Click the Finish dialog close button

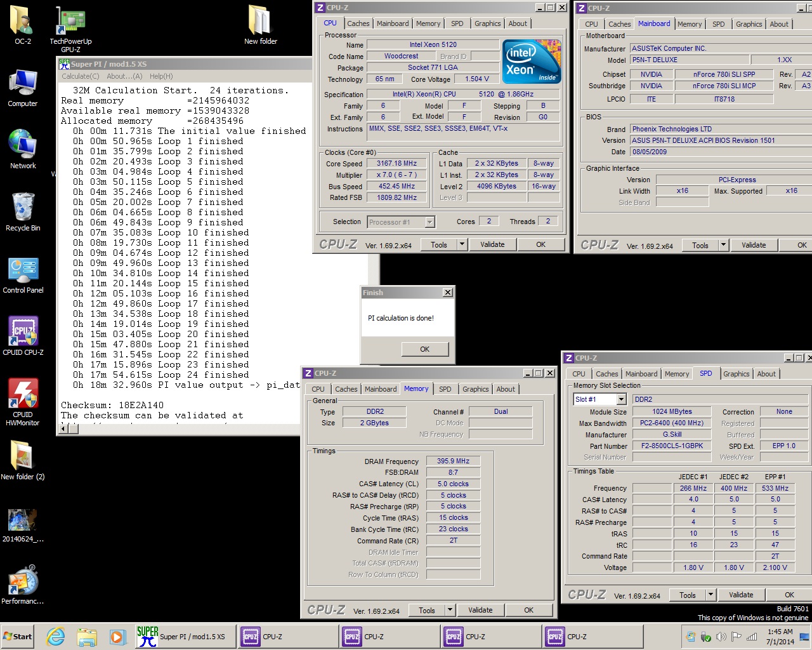447,293
